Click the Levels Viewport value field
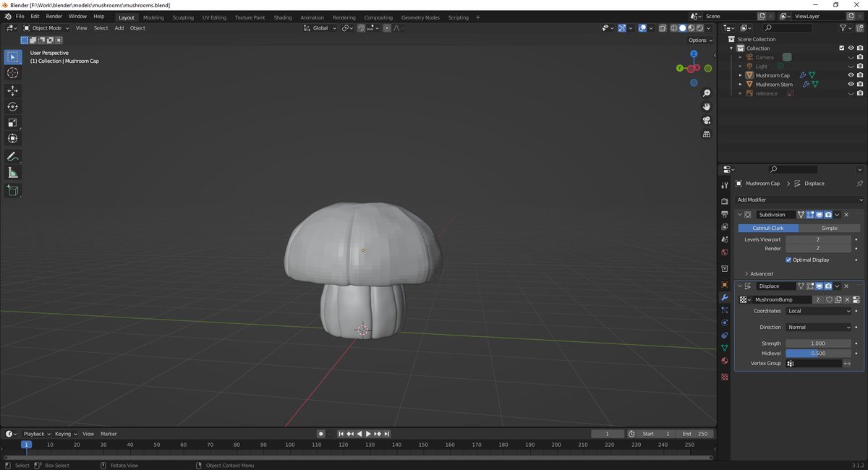Viewport: 868px width, 470px height. (819, 239)
